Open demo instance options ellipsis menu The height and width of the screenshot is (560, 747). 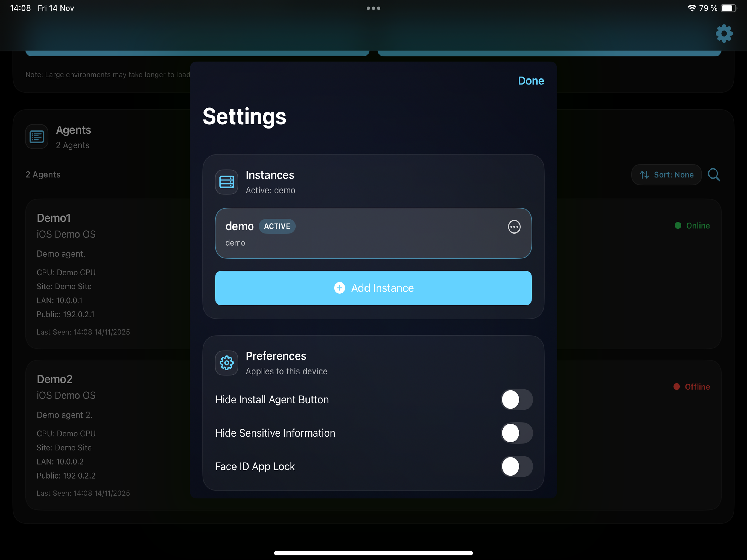[x=514, y=227]
